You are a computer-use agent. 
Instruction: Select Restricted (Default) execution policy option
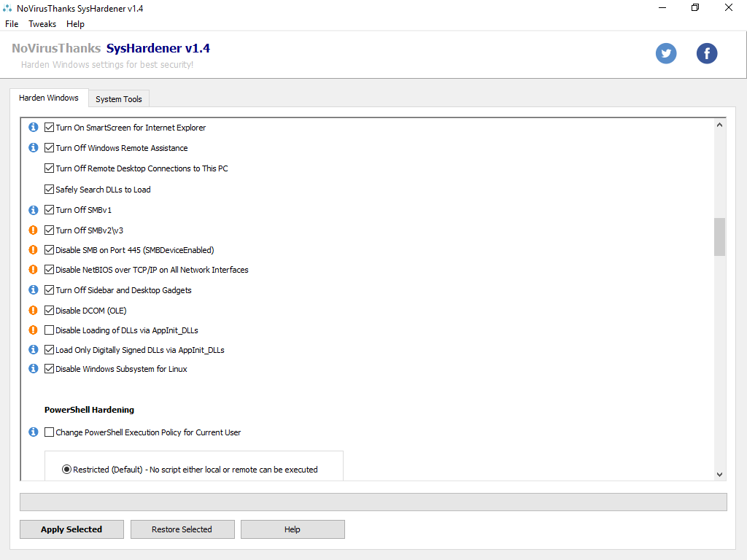(x=66, y=469)
